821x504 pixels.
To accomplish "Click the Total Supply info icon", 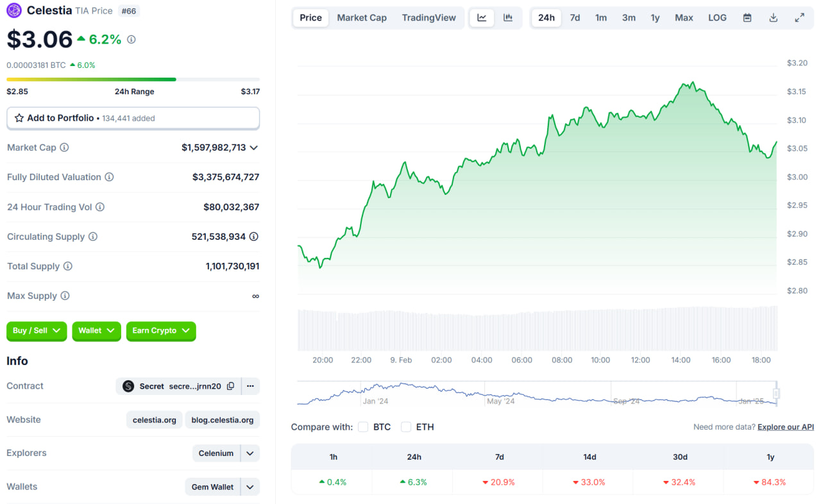I will click(68, 266).
